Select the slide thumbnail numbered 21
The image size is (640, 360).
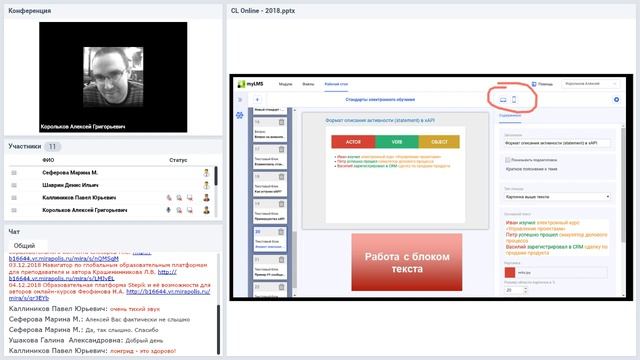[x=270, y=267]
